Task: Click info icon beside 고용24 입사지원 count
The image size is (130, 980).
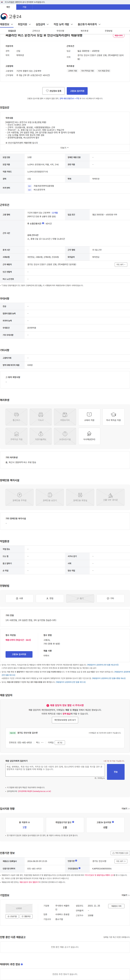Action: [113, 822]
